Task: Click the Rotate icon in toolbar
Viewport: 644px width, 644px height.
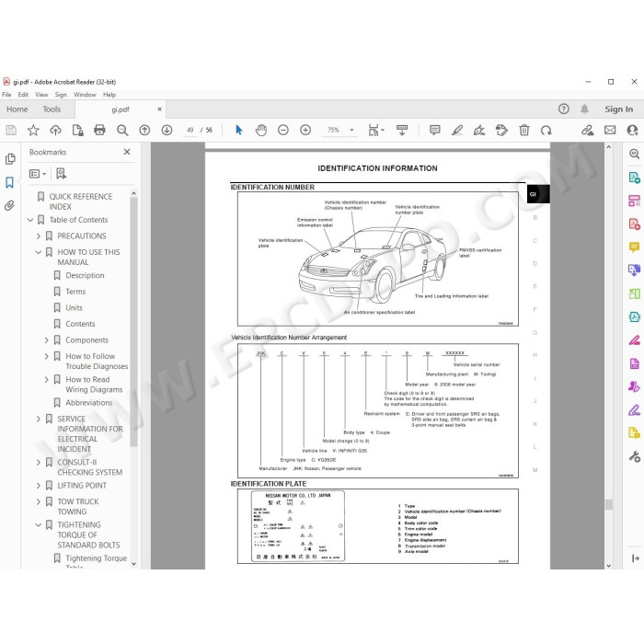Action: coord(546,131)
